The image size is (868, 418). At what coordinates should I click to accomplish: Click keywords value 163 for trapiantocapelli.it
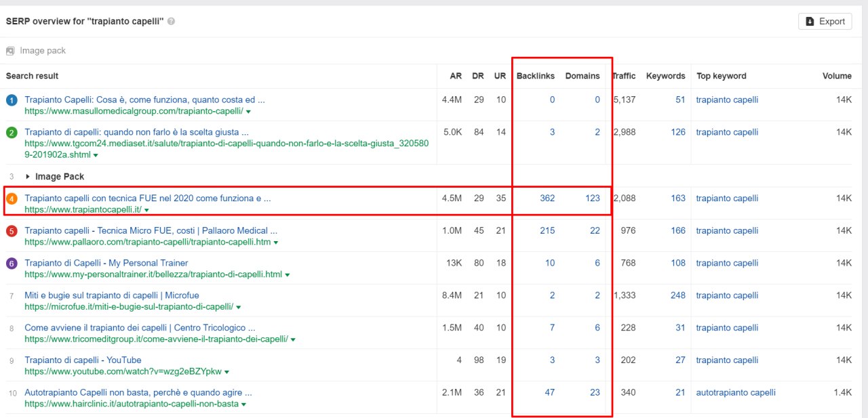678,198
